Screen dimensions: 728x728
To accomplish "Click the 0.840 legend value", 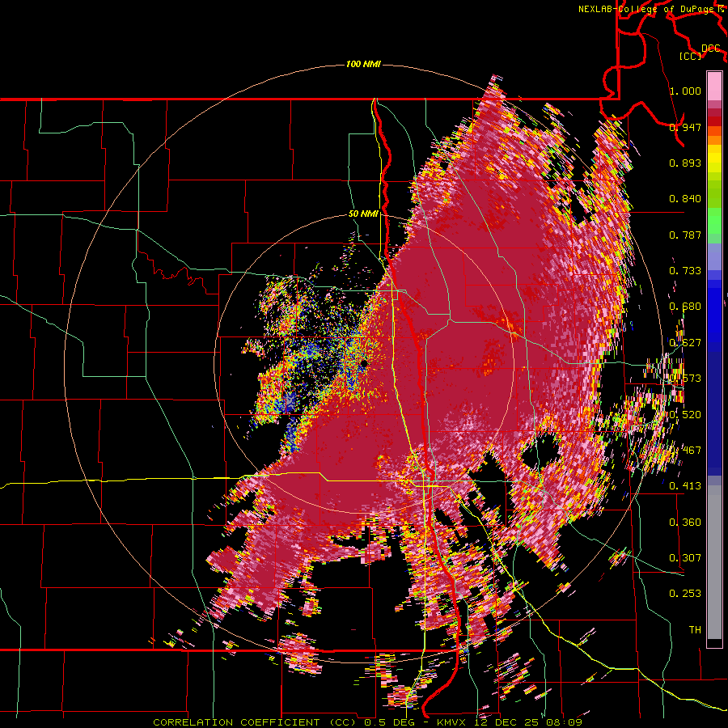I will (685, 199).
